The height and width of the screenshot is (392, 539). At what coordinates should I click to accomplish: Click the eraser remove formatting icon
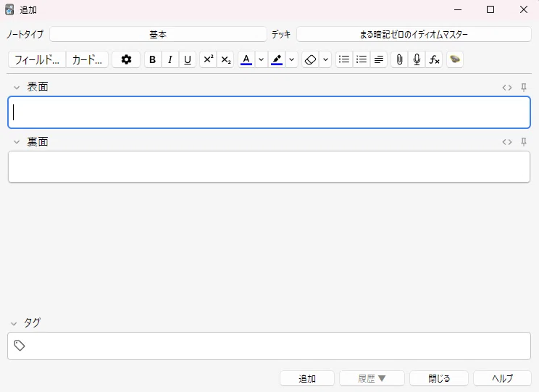point(310,60)
